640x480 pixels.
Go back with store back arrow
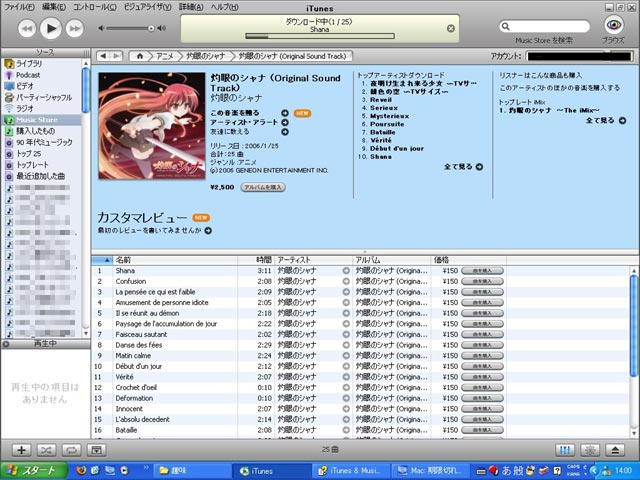[103, 56]
